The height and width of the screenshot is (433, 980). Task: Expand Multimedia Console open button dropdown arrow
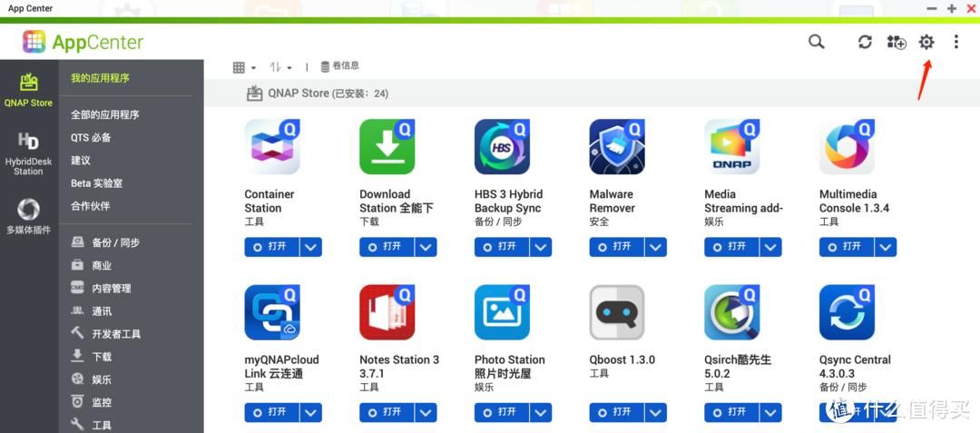click(x=886, y=247)
